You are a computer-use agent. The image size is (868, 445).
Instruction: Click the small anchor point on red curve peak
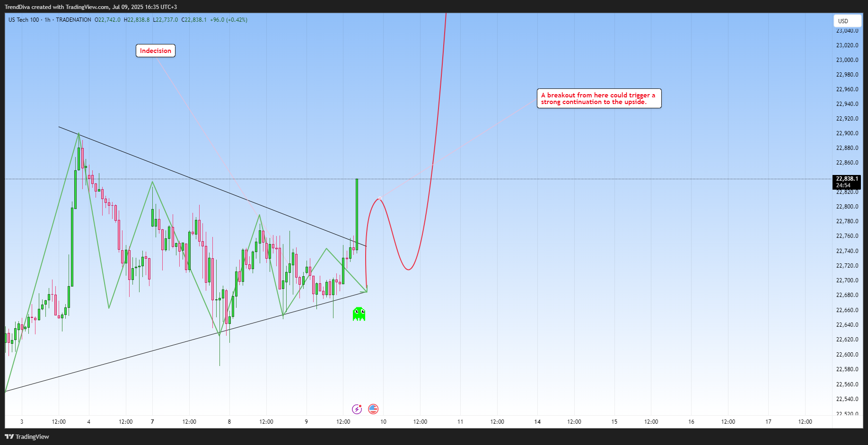(x=379, y=198)
